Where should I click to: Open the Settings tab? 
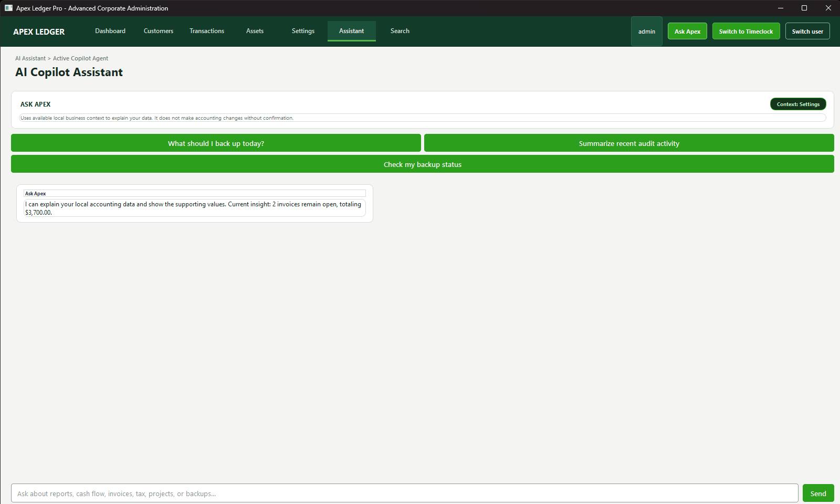click(x=303, y=31)
